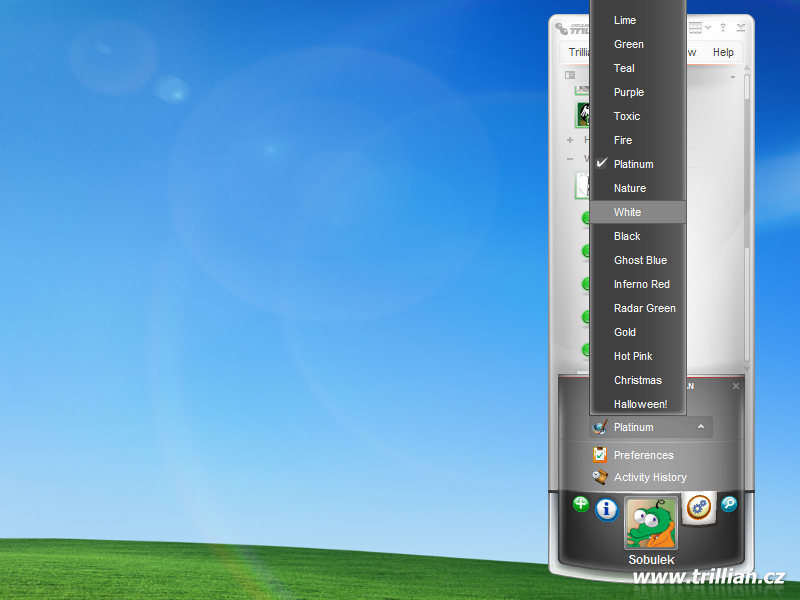The image size is (800, 600).
Task: Select the Halloween! theme
Action: tap(637, 404)
